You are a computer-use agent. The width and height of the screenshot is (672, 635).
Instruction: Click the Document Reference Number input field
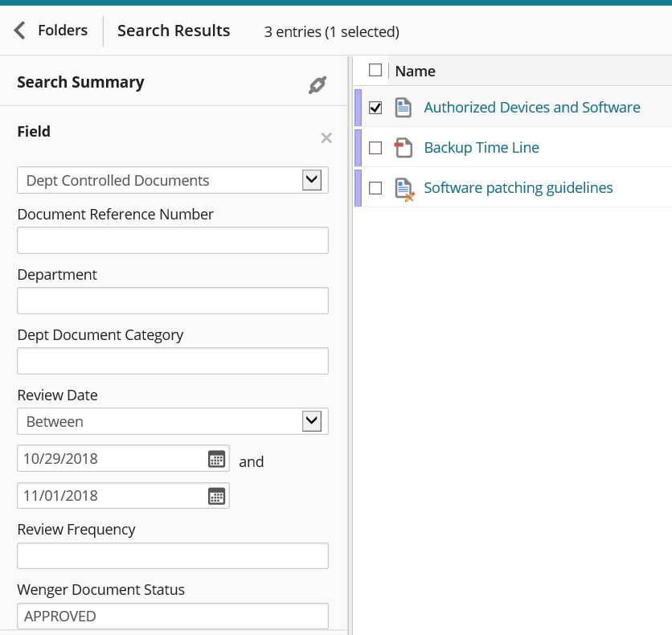pyautogui.click(x=173, y=240)
